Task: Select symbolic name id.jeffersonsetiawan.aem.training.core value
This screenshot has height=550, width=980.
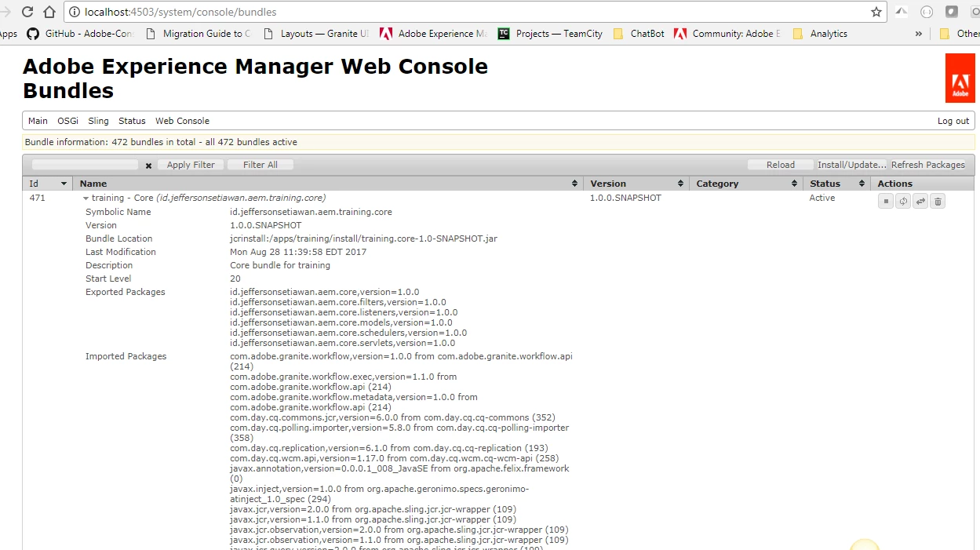Action: [x=311, y=212]
